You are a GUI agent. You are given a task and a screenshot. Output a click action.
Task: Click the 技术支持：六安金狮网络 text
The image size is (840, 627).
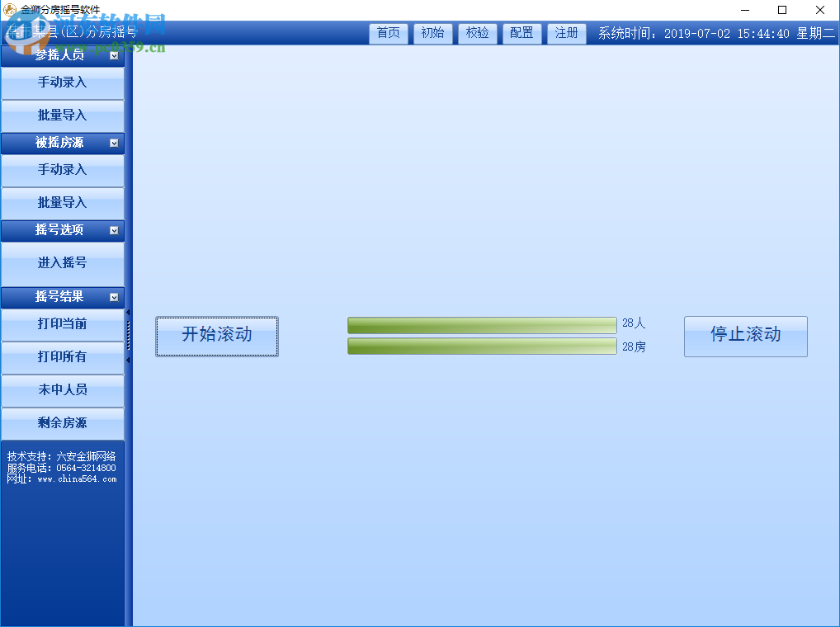point(62,457)
